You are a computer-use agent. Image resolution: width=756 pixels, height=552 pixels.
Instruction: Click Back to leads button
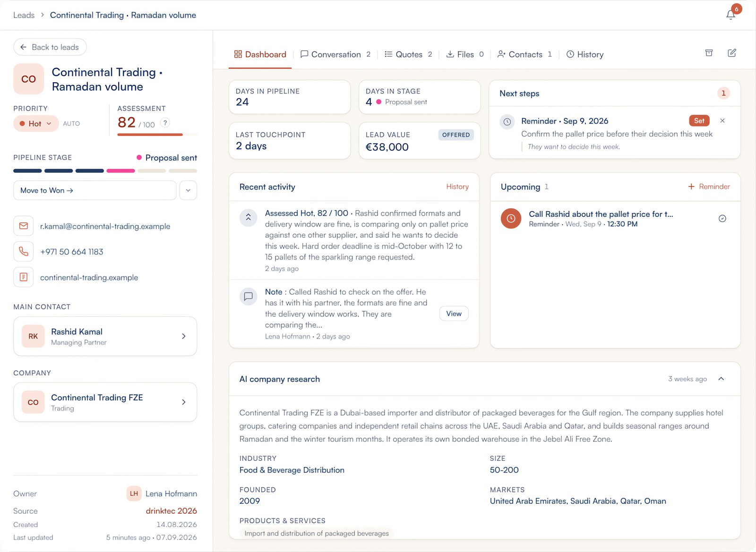coord(50,47)
